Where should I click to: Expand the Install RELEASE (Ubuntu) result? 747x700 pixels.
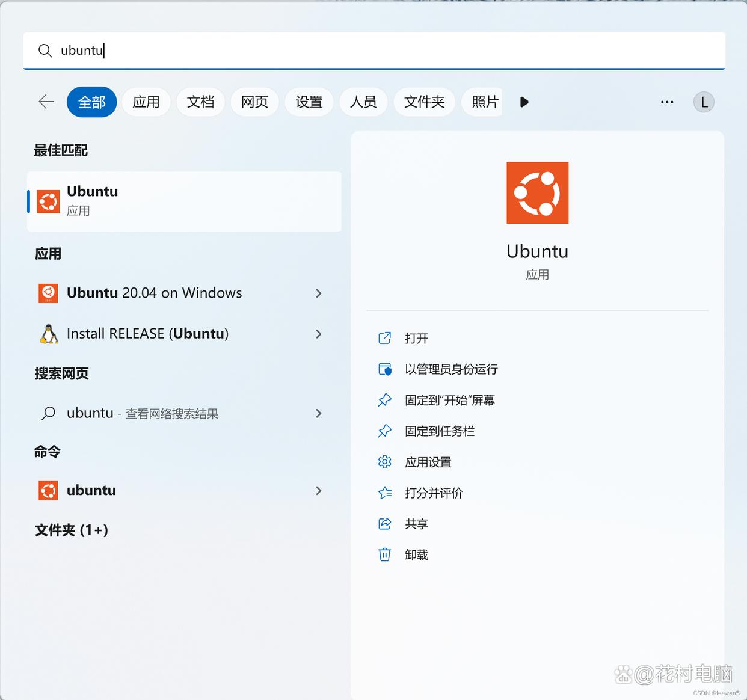tap(319, 334)
